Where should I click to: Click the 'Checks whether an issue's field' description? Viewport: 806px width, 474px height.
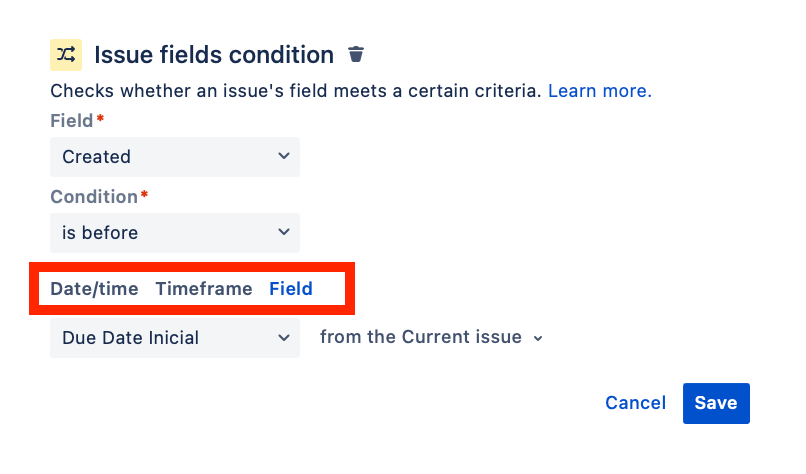pyautogui.click(x=296, y=91)
